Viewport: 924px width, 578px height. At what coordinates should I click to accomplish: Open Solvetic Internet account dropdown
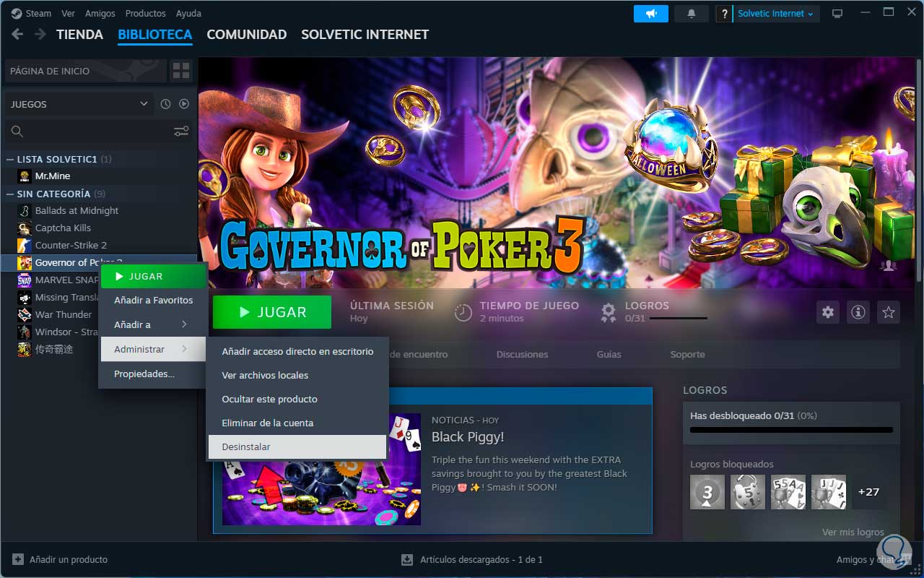776,13
